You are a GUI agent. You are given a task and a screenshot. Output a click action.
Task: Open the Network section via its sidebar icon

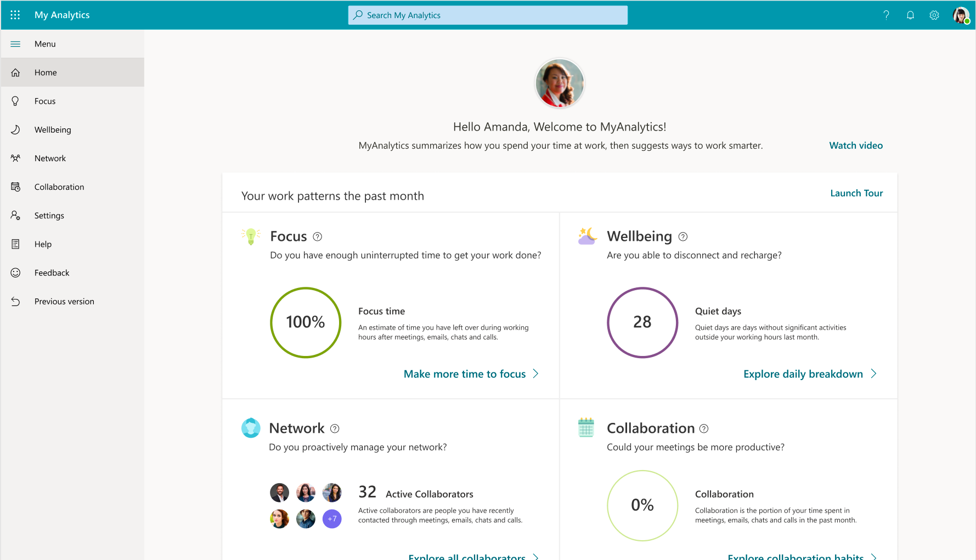15,158
